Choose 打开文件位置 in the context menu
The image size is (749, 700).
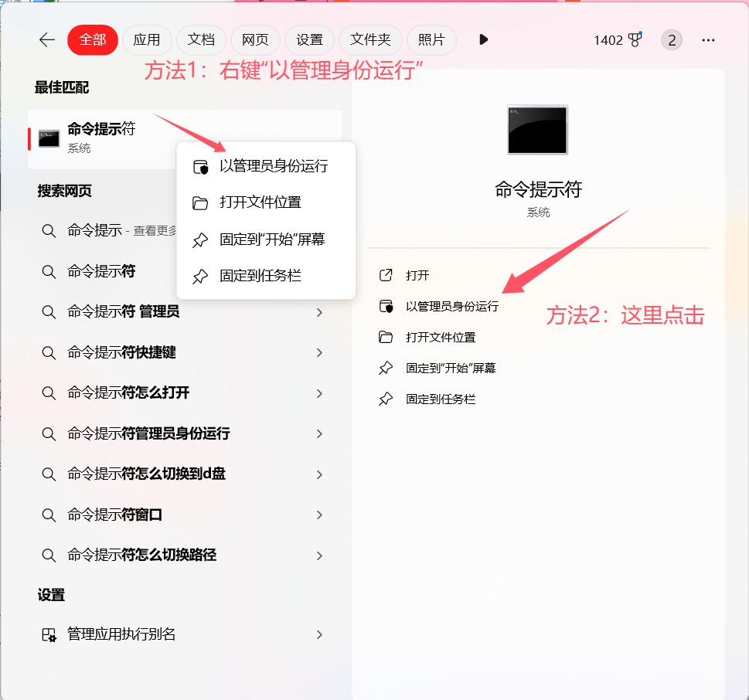pos(266,202)
